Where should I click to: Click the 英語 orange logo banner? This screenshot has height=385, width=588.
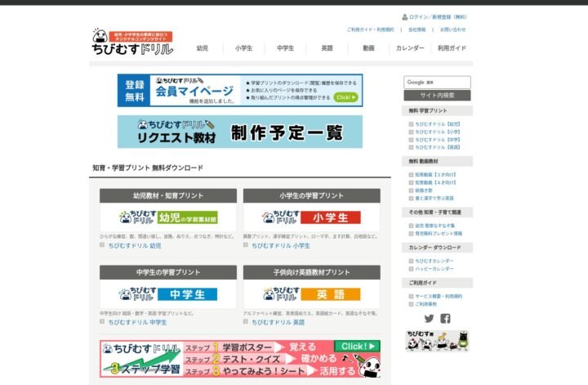click(x=311, y=294)
